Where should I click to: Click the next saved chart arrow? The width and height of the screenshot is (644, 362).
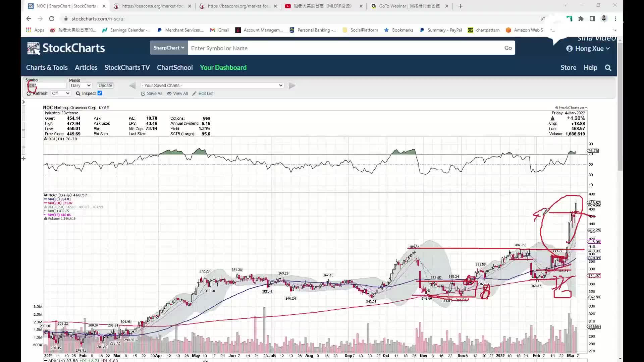(292, 86)
